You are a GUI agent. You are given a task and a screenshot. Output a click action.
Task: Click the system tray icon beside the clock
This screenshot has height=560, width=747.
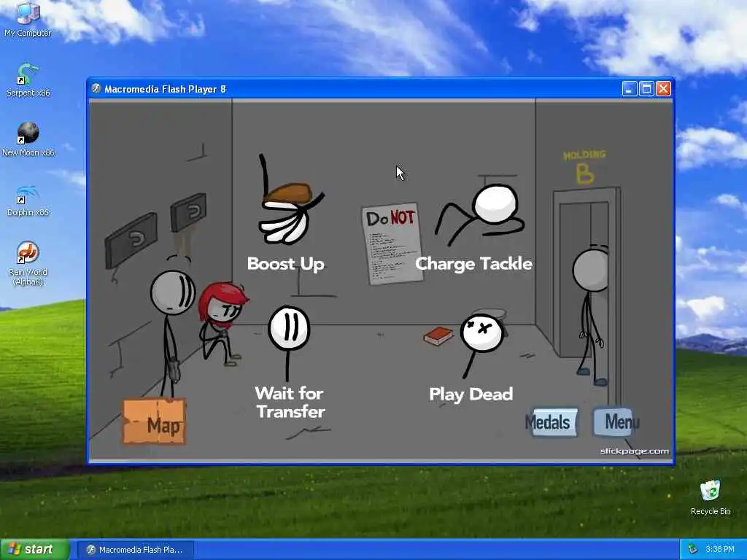coord(693,550)
